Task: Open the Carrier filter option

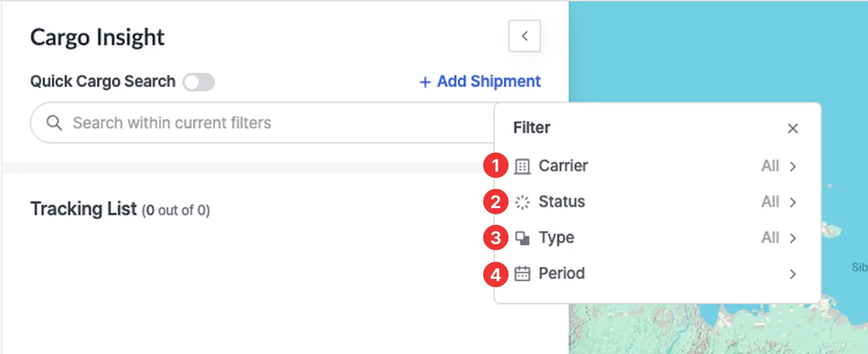Action: click(x=563, y=166)
